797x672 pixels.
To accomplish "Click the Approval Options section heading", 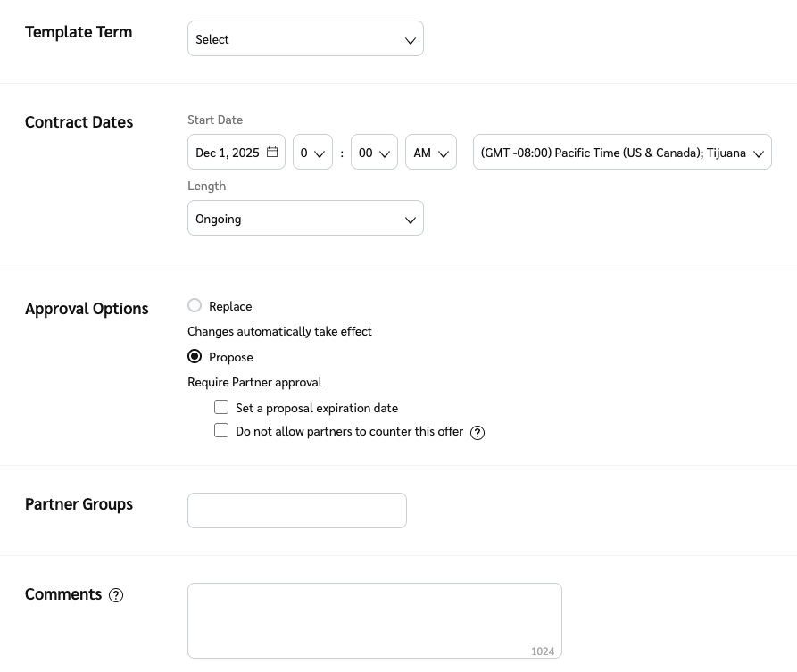I will pos(87,309).
